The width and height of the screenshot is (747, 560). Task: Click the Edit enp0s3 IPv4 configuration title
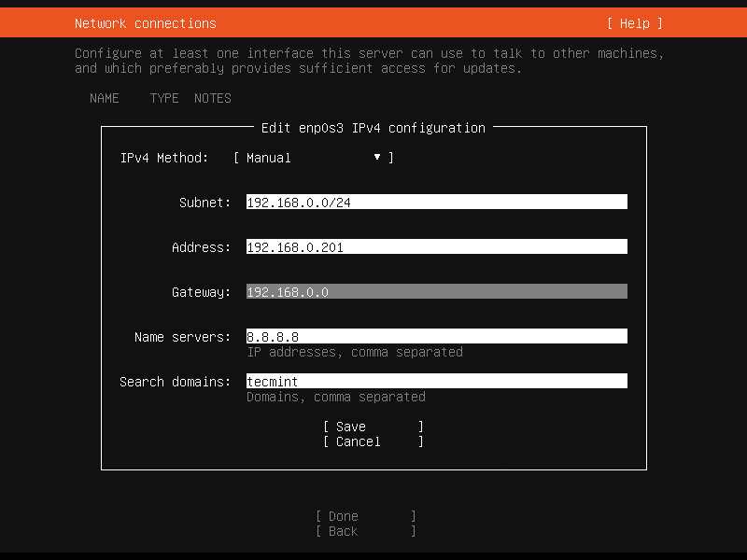tap(373, 128)
